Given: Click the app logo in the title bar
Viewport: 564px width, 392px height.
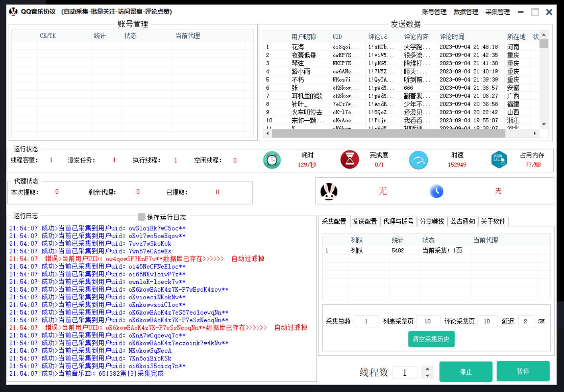Looking at the screenshot, I should 13,11.
